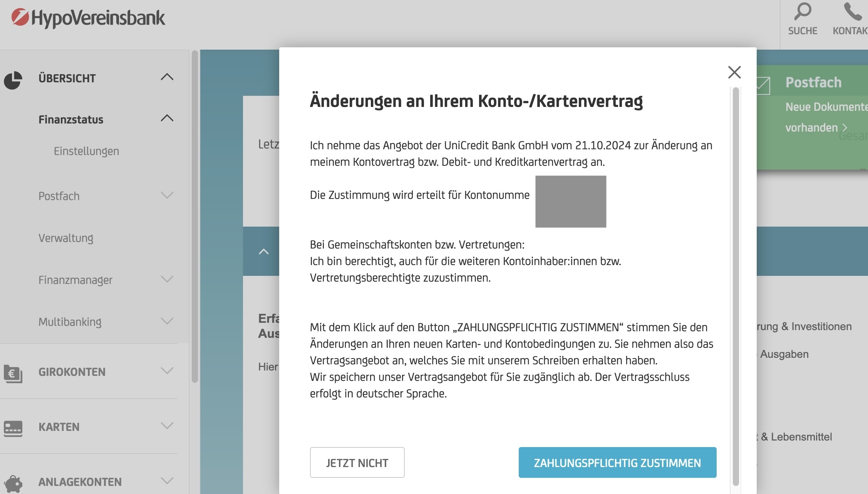The height and width of the screenshot is (494, 868).
Task: Click the dialog title Änderungen an Ihrem Konto-/Kartenvertrag
Action: tap(476, 101)
